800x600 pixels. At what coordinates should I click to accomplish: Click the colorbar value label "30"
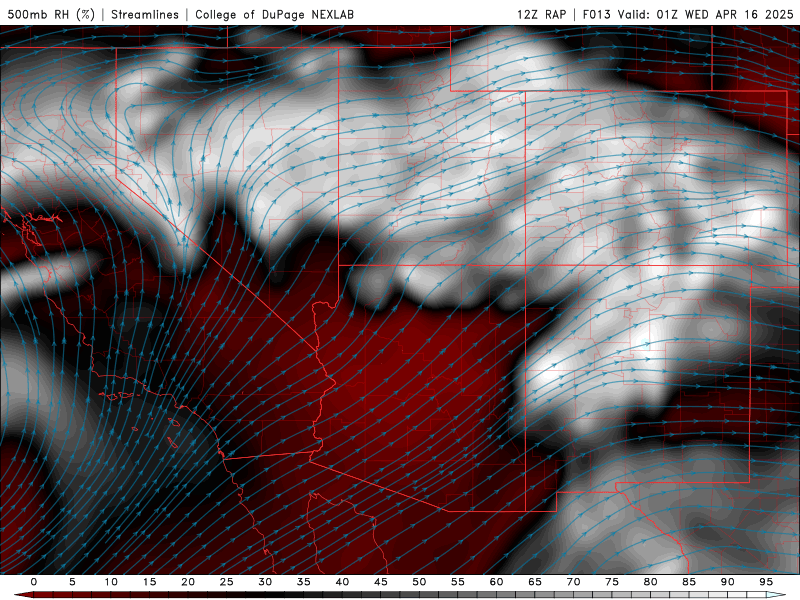[265, 582]
